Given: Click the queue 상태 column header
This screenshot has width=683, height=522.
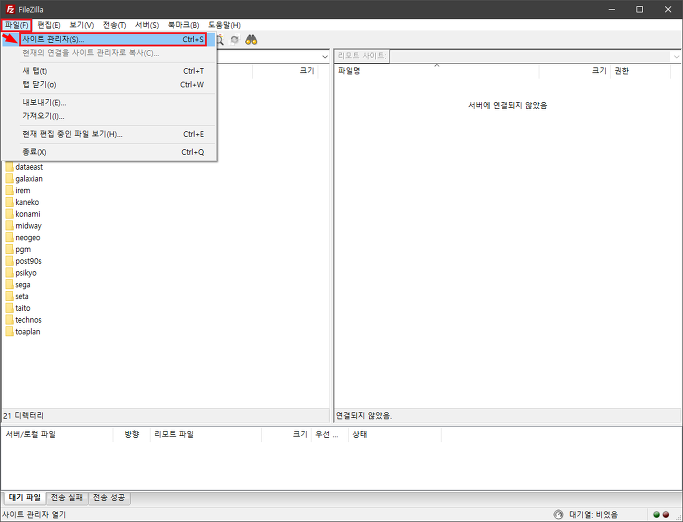Looking at the screenshot, I should pos(395,434).
